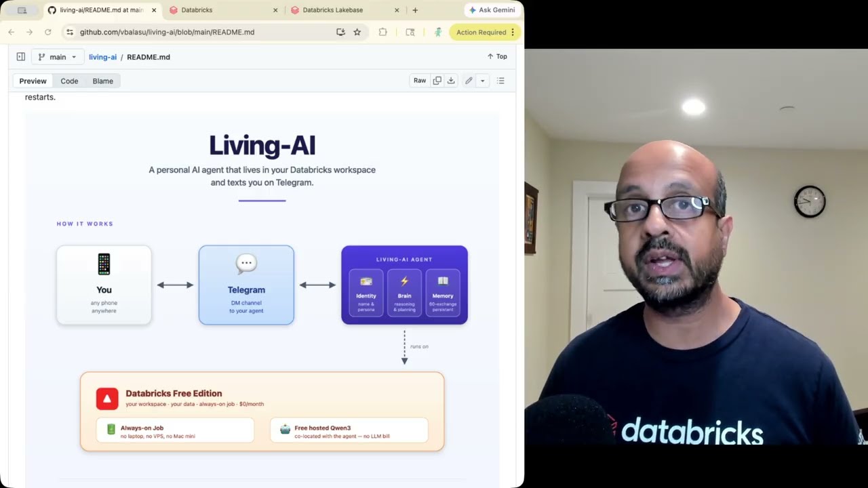The height and width of the screenshot is (488, 868).
Task: Click the 'README.md' breadcrumb text
Action: pyautogui.click(x=148, y=57)
